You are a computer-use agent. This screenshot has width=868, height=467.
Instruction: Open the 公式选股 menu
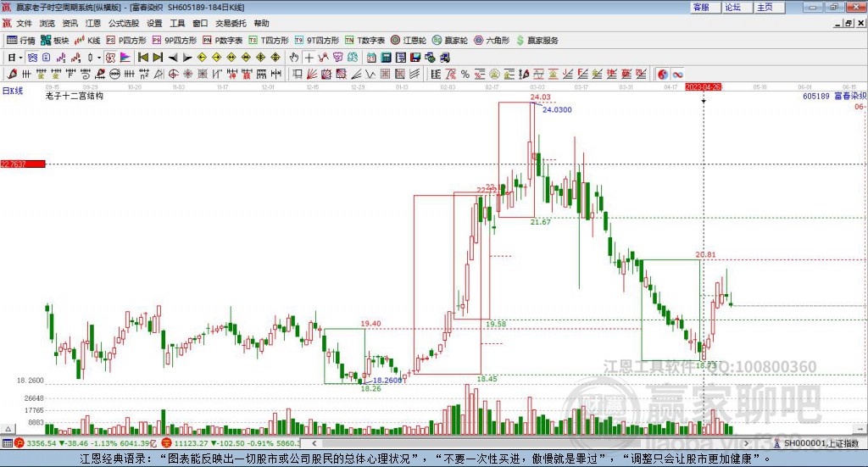click(124, 23)
